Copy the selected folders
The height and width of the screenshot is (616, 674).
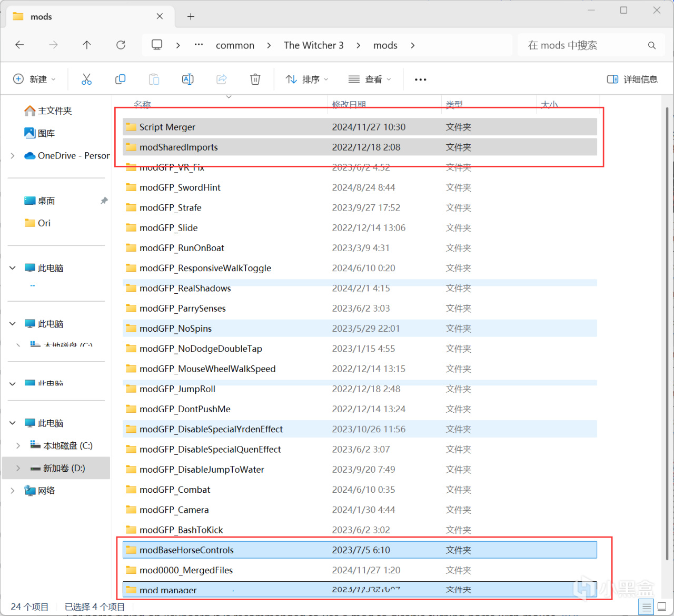coord(120,80)
